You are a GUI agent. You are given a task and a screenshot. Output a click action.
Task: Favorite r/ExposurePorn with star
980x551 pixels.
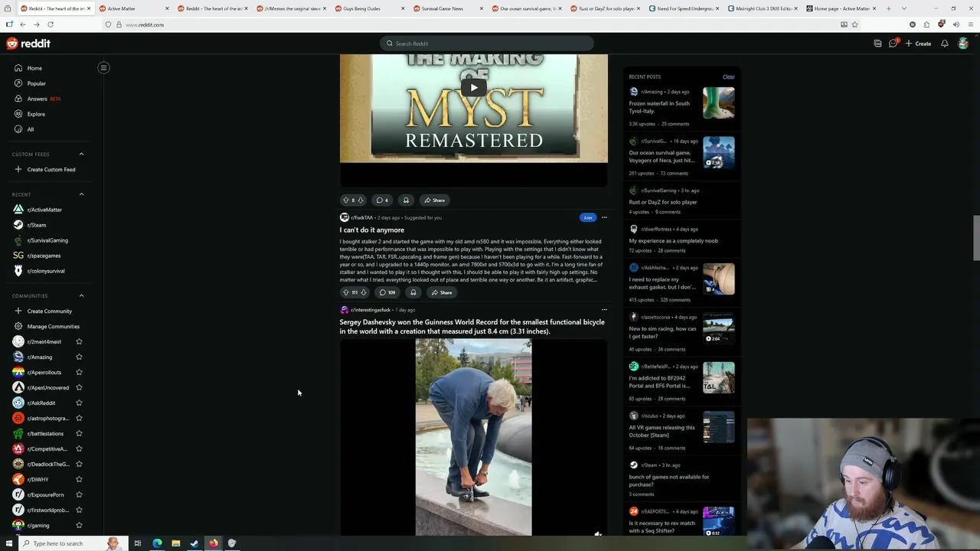pos(79,494)
